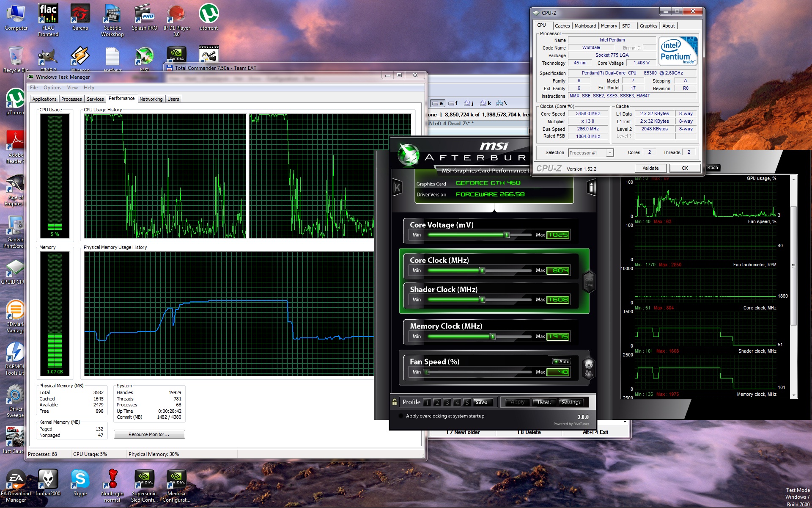
Task: Switch to the Services tab
Action: point(95,99)
